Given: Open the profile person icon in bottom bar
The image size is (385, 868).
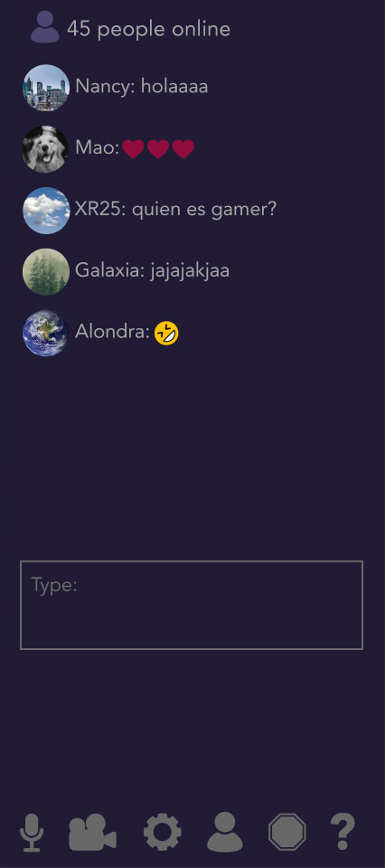Looking at the screenshot, I should coord(224,832).
